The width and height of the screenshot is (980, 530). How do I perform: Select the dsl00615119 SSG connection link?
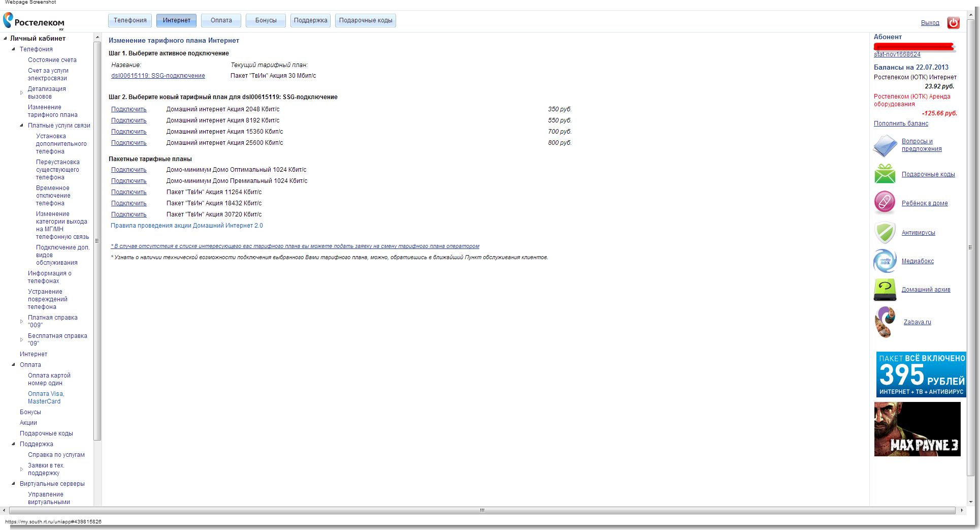click(158, 76)
